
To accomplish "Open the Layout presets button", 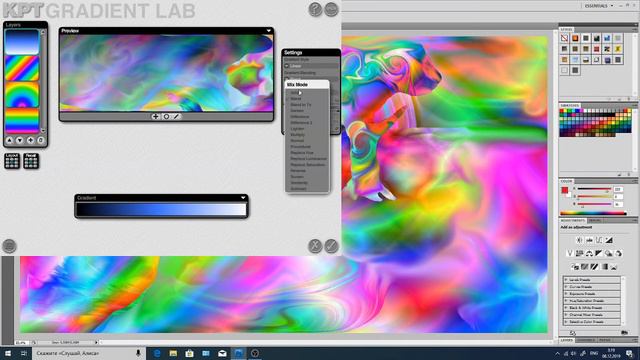I will click(12, 161).
